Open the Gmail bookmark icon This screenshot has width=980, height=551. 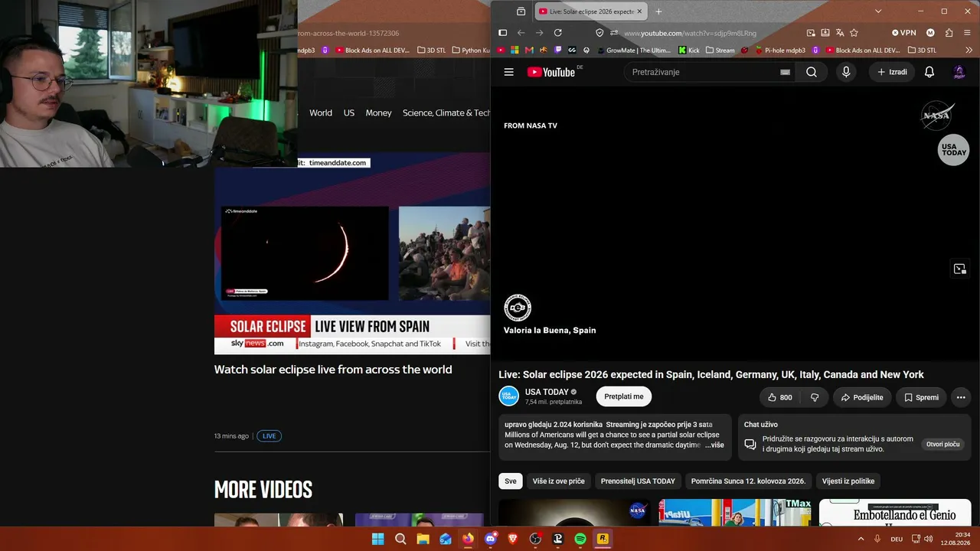529,51
